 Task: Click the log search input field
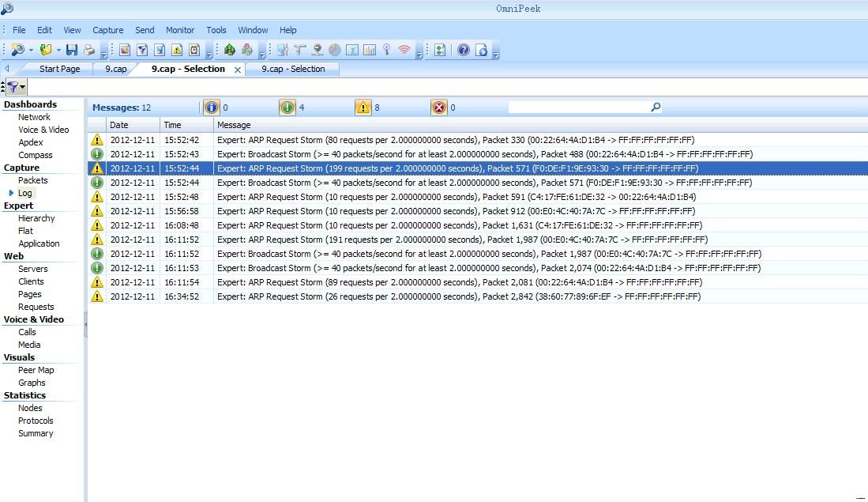579,107
